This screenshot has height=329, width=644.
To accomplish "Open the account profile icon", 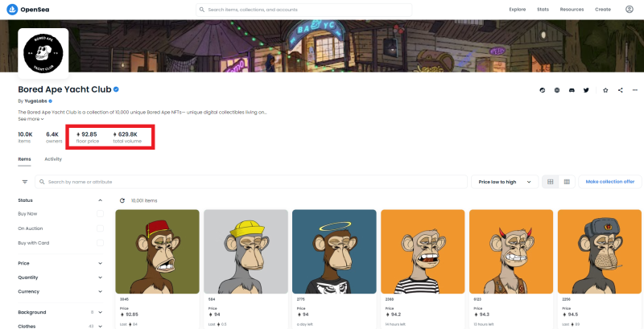I will [x=630, y=10].
